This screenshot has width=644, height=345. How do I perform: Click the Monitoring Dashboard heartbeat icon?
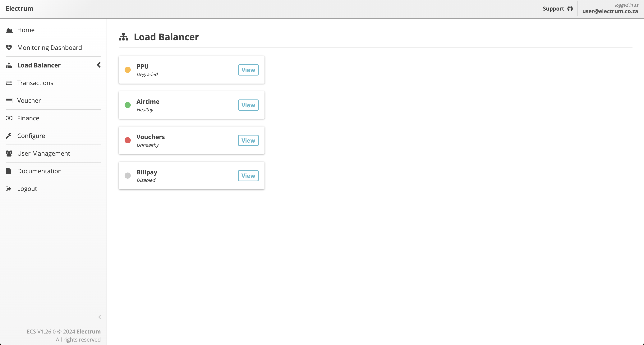[x=9, y=48]
